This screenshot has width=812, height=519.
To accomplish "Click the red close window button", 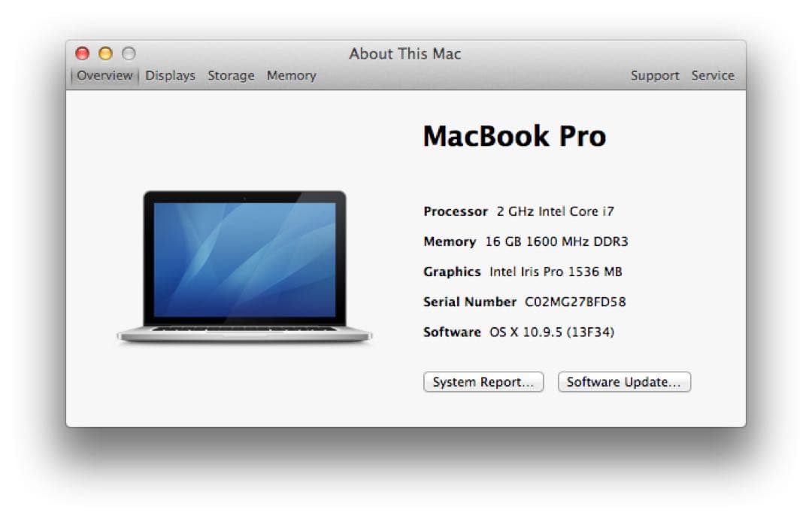I will click(82, 53).
